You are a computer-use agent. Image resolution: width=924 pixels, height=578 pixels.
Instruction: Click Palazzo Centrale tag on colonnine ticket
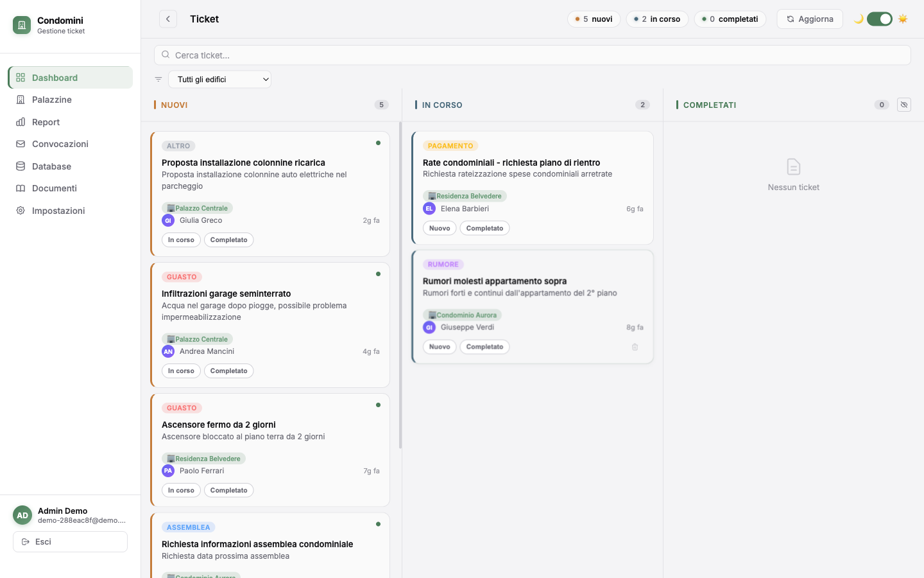click(198, 208)
